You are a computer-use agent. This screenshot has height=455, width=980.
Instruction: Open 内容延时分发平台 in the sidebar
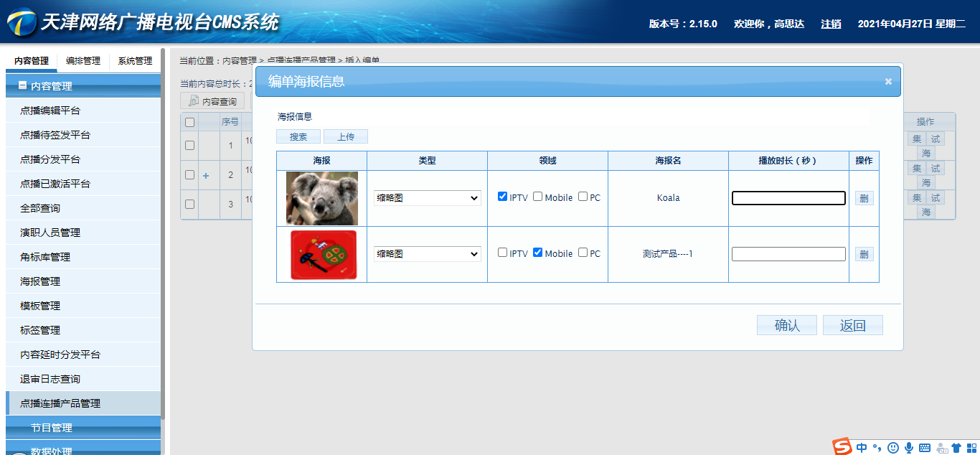point(83,355)
